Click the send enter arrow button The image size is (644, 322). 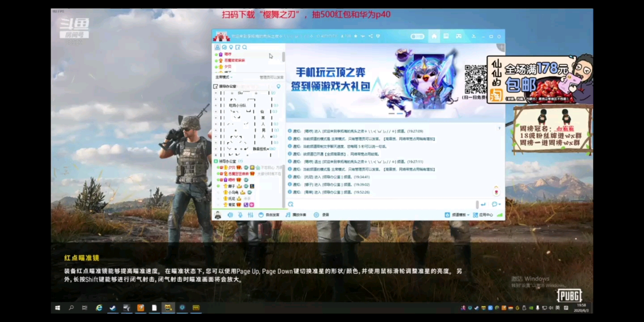pos(483,204)
